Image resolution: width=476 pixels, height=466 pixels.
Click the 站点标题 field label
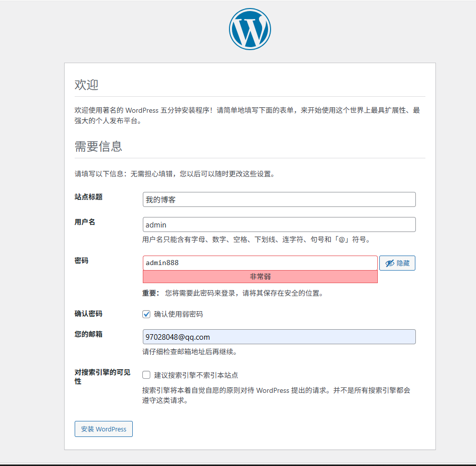click(89, 197)
